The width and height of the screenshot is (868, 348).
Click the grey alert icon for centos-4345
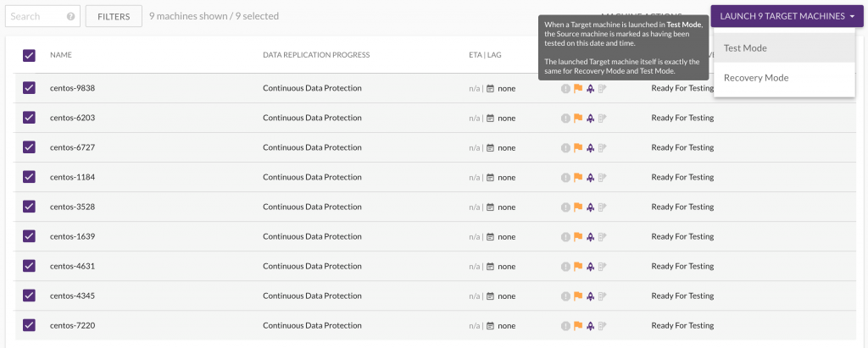(x=566, y=296)
